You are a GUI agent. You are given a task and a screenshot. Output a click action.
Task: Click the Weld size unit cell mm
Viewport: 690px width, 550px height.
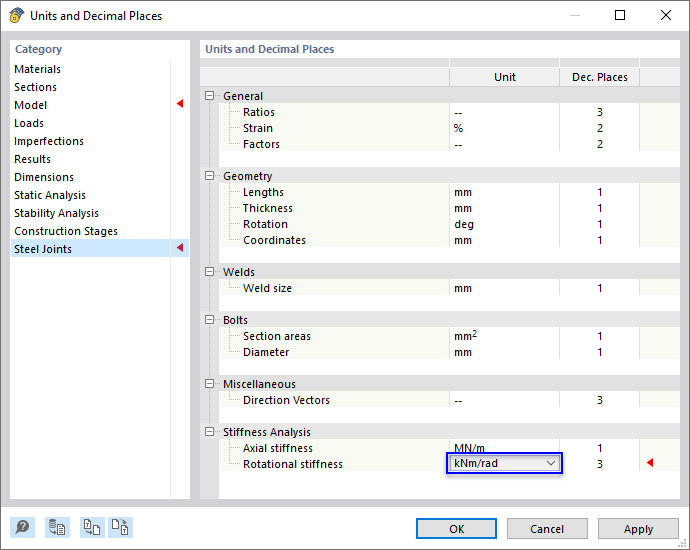point(504,288)
